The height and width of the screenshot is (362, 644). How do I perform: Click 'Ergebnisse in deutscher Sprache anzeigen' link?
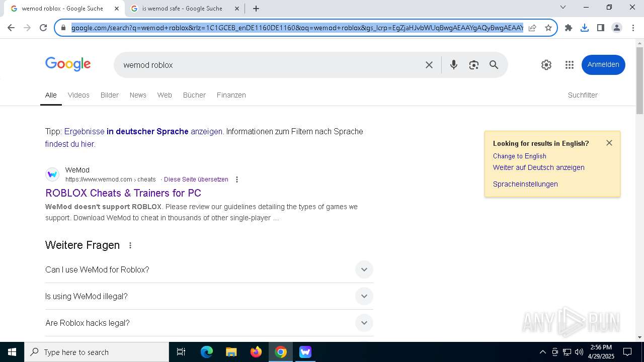click(143, 131)
